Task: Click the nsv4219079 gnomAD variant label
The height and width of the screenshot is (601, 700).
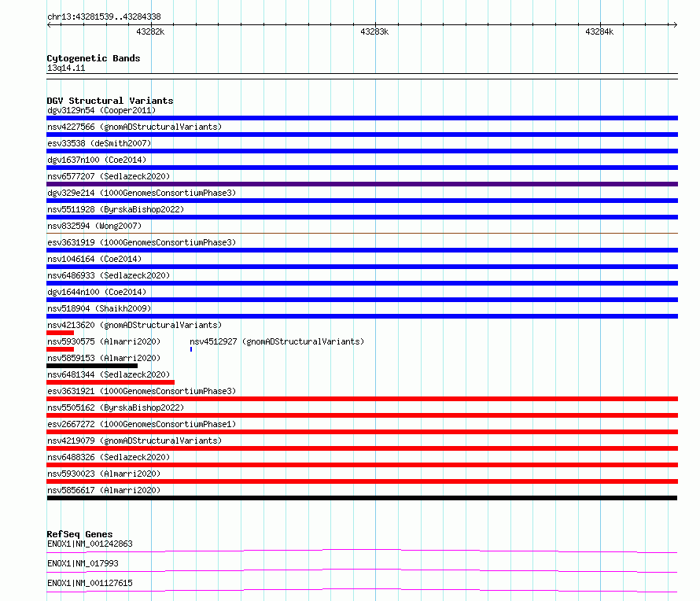Action: tap(134, 441)
